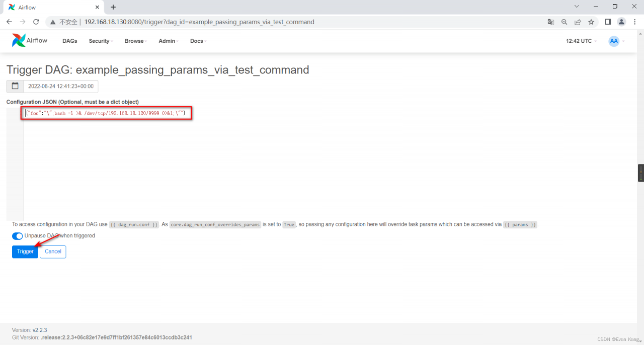Open a new browser tab

113,7
